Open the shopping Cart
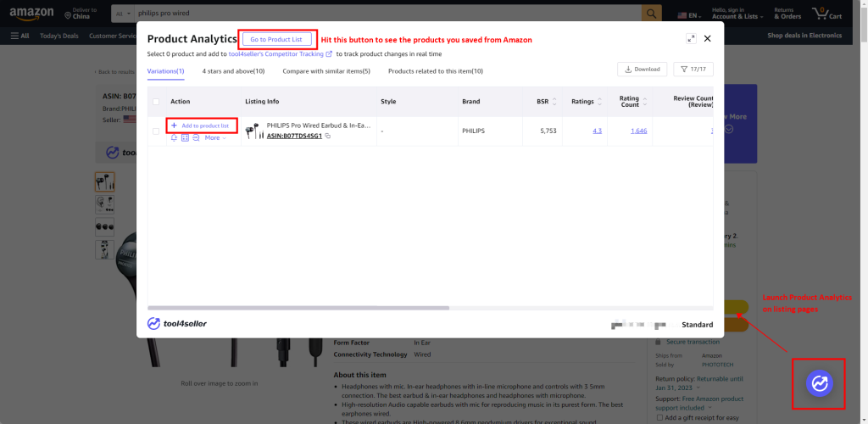The image size is (868, 424). coord(826,14)
